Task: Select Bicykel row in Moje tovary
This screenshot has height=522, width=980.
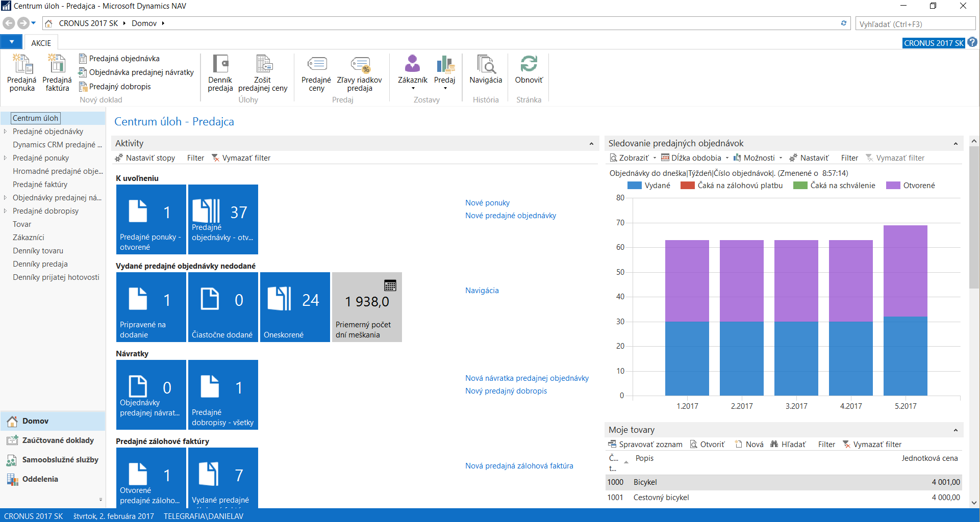Action: [x=784, y=482]
